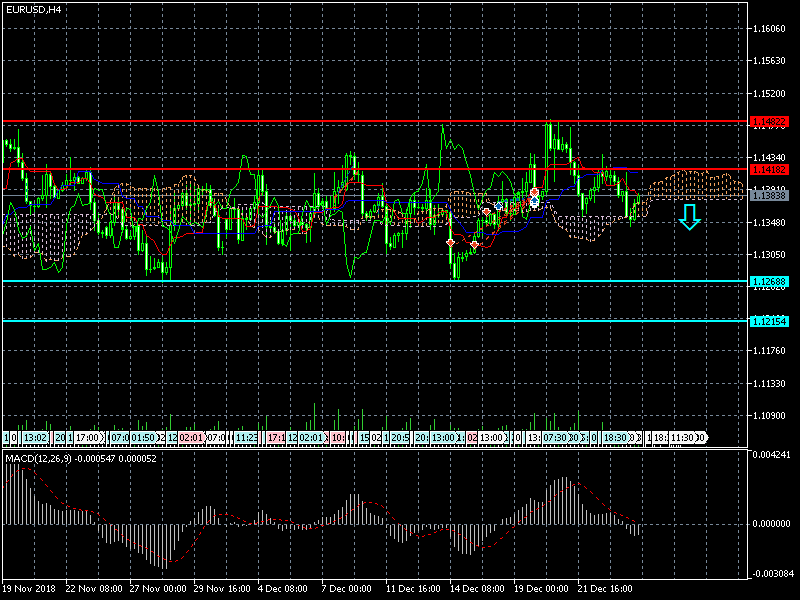Select the leftmost red sell arrow marker

(x=451, y=243)
